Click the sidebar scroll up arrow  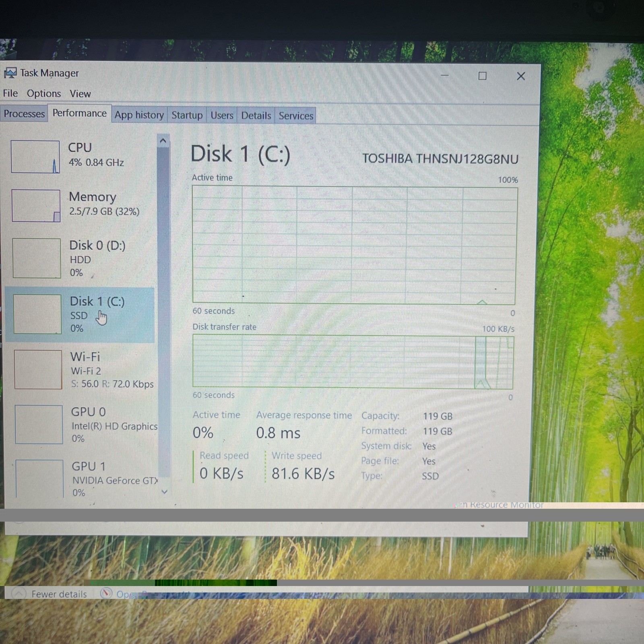pos(163,140)
